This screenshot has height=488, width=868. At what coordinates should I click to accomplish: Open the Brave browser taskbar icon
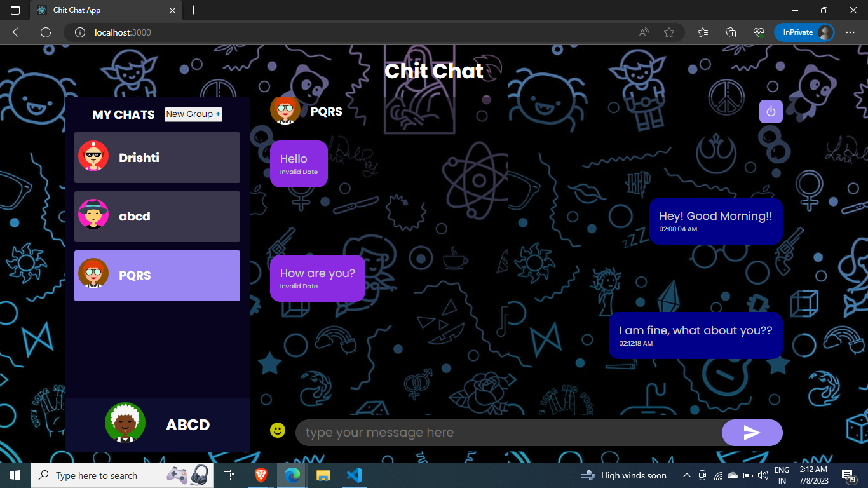click(260, 475)
